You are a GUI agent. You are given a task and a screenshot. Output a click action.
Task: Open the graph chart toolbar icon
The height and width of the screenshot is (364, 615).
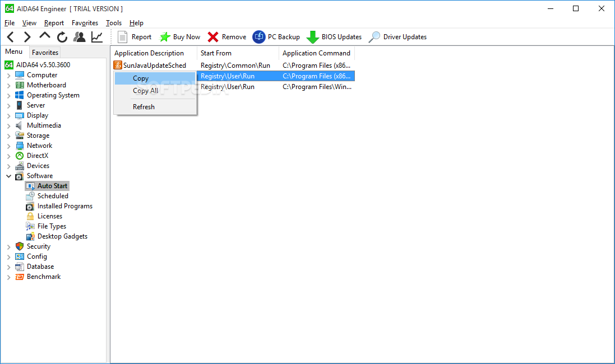pos(97,37)
